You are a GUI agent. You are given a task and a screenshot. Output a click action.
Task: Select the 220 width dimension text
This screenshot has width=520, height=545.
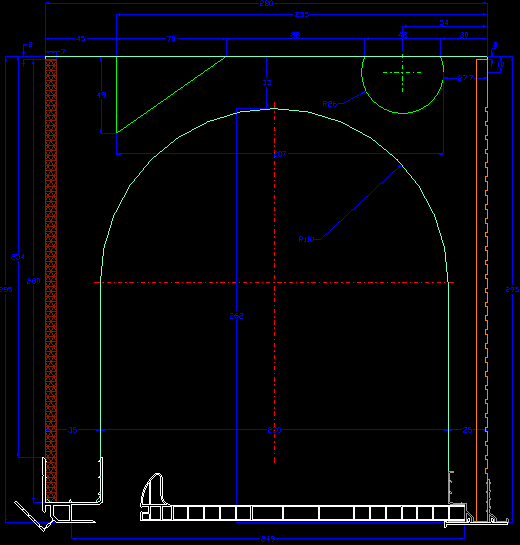274,430
